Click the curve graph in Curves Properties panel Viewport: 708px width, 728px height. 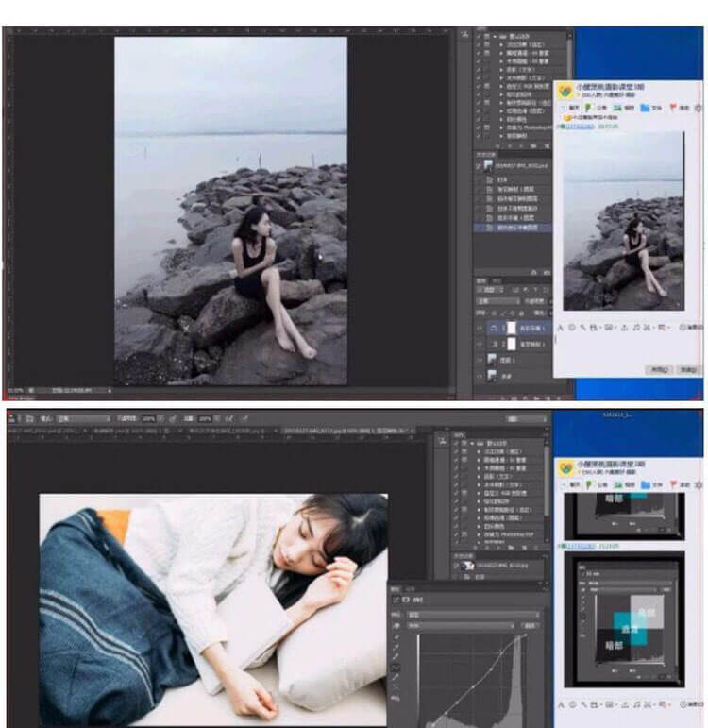(473, 680)
